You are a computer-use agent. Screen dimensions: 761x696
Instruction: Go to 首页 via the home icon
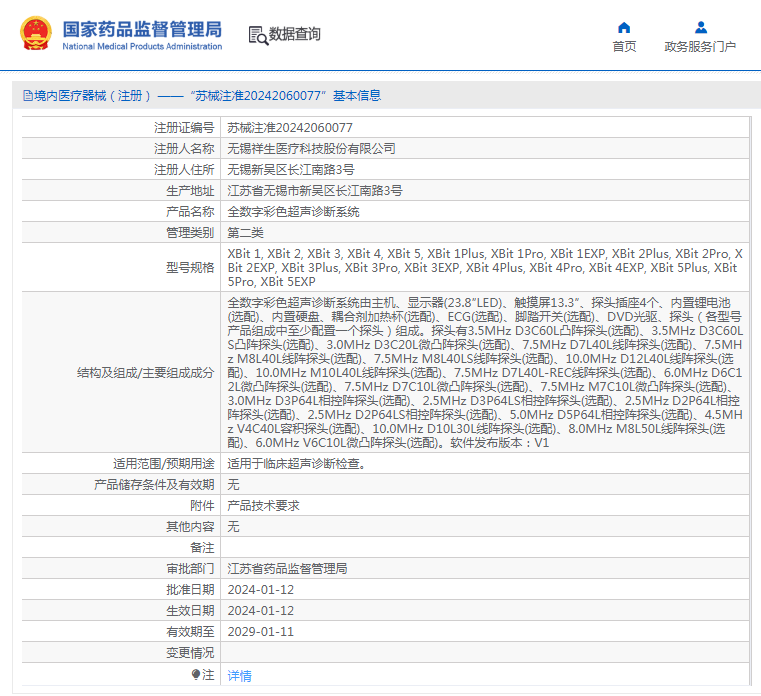tap(624, 27)
